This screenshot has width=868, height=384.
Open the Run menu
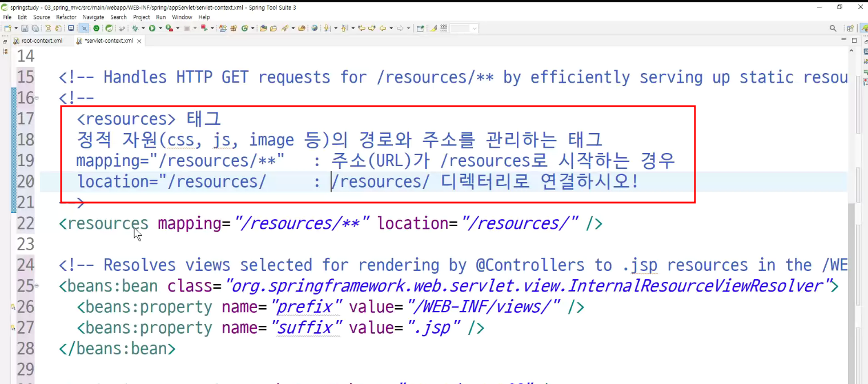click(161, 17)
